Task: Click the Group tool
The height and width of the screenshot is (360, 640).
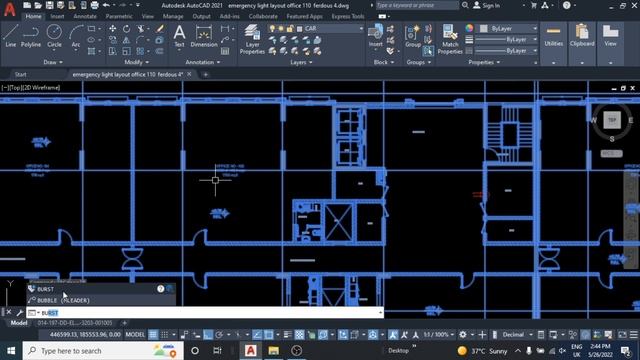Action: [x=413, y=36]
